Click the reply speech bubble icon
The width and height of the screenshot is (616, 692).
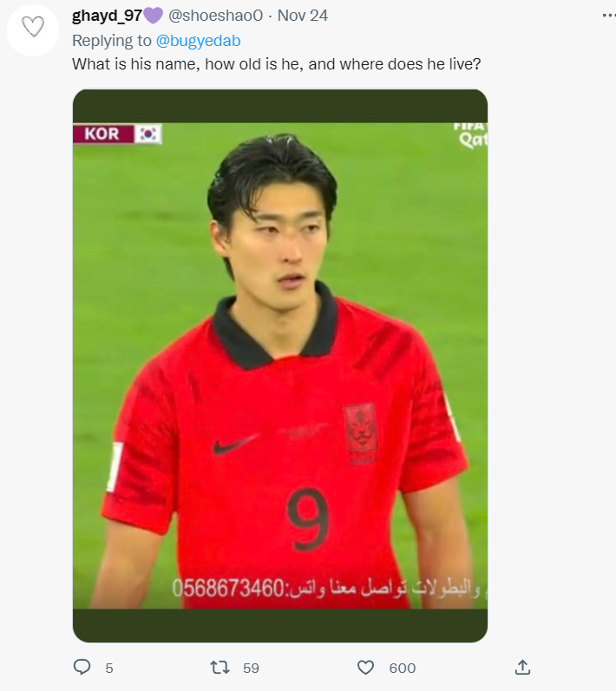click(x=82, y=667)
